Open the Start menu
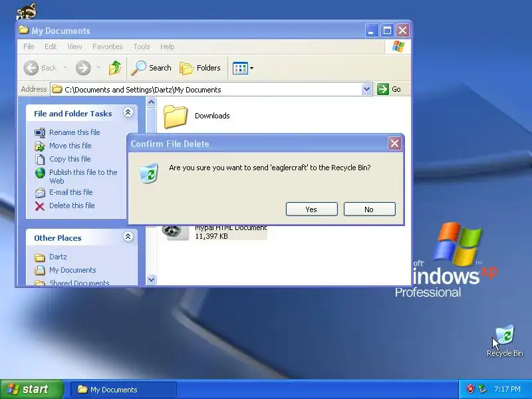Viewport: 532px width, 399px height. 31,389
